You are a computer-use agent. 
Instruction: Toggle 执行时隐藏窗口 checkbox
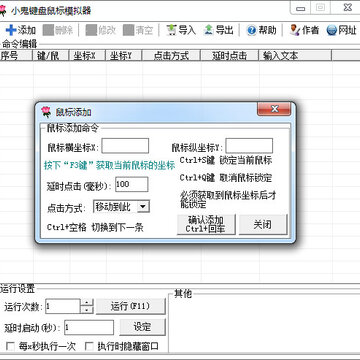click(x=89, y=347)
